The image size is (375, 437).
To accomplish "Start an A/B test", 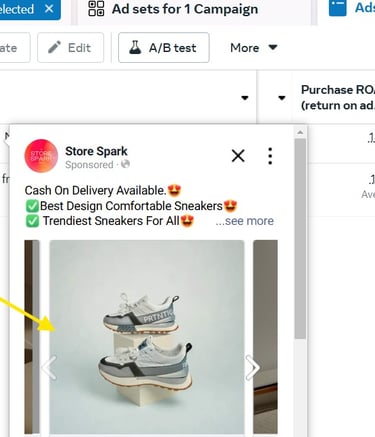I will click(x=164, y=48).
